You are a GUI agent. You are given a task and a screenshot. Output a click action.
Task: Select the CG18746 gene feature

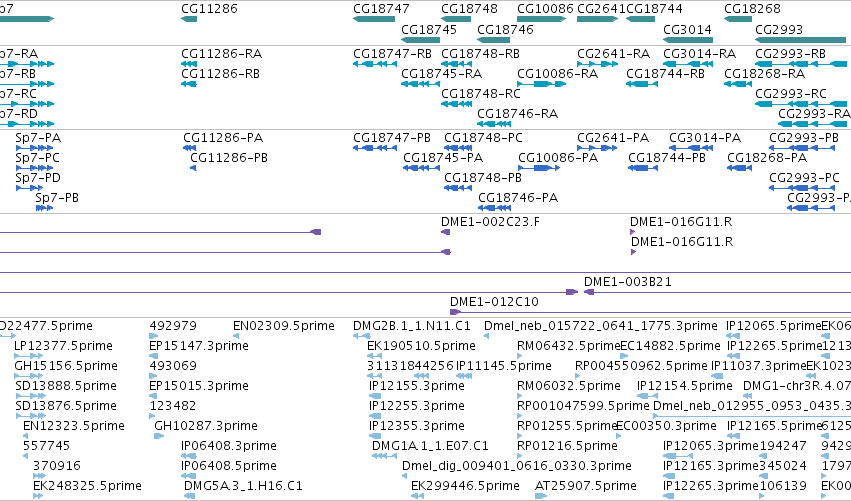(x=493, y=40)
